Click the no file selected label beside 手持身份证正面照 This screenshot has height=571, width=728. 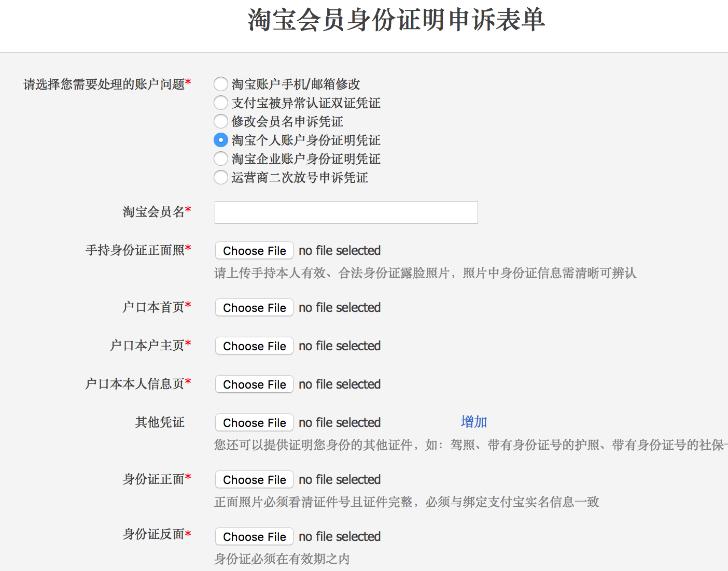339,250
